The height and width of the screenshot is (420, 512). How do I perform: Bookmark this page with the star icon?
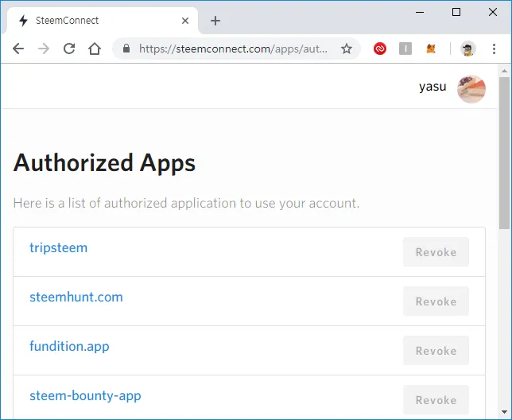[347, 49]
